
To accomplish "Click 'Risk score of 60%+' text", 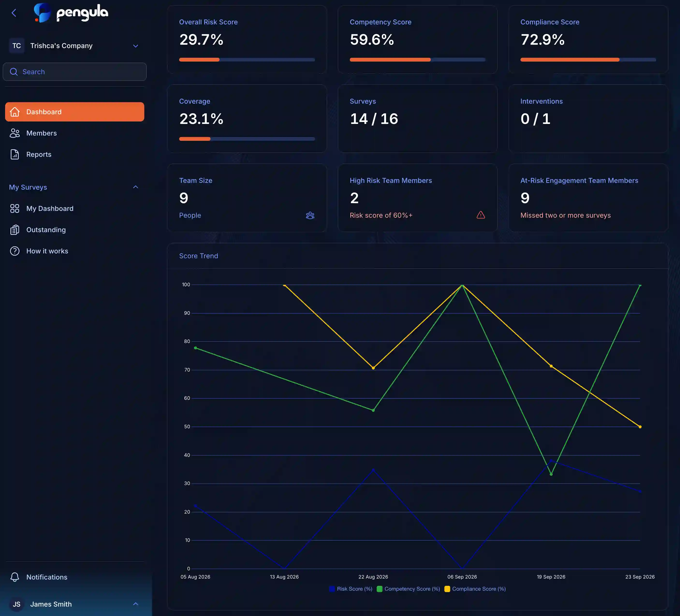I will 381,215.
